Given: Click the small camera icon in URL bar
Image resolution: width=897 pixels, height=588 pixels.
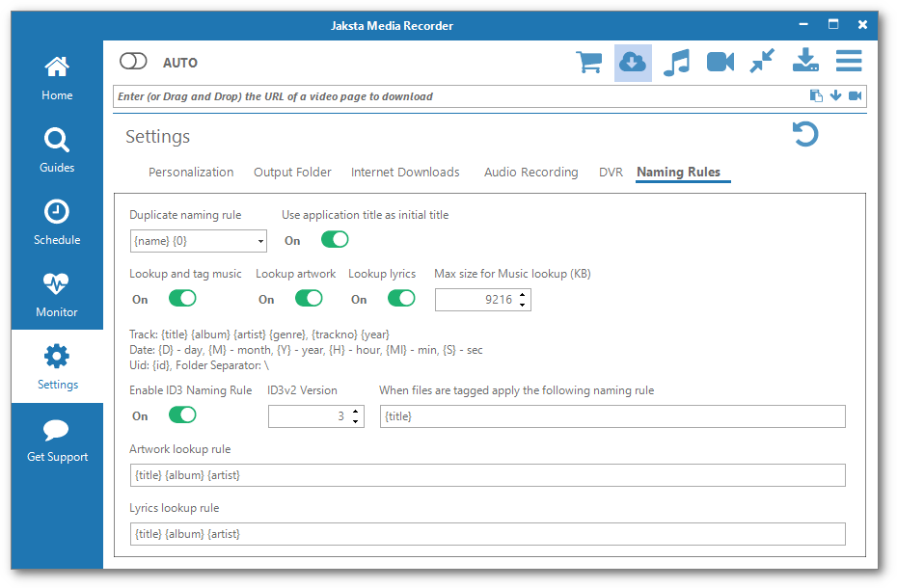Looking at the screenshot, I should coord(856,95).
